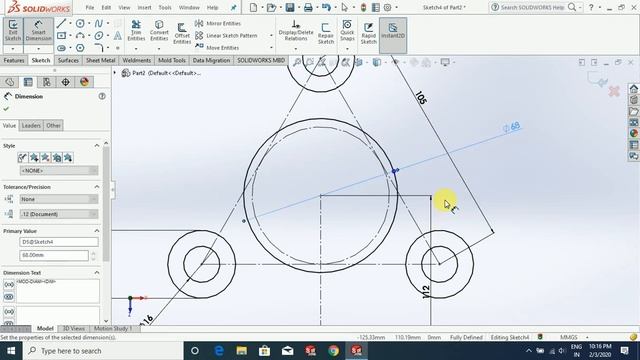Image resolution: width=640 pixels, height=360 pixels.
Task: Click the Save icon
Action: pyautogui.click(x=290, y=7)
